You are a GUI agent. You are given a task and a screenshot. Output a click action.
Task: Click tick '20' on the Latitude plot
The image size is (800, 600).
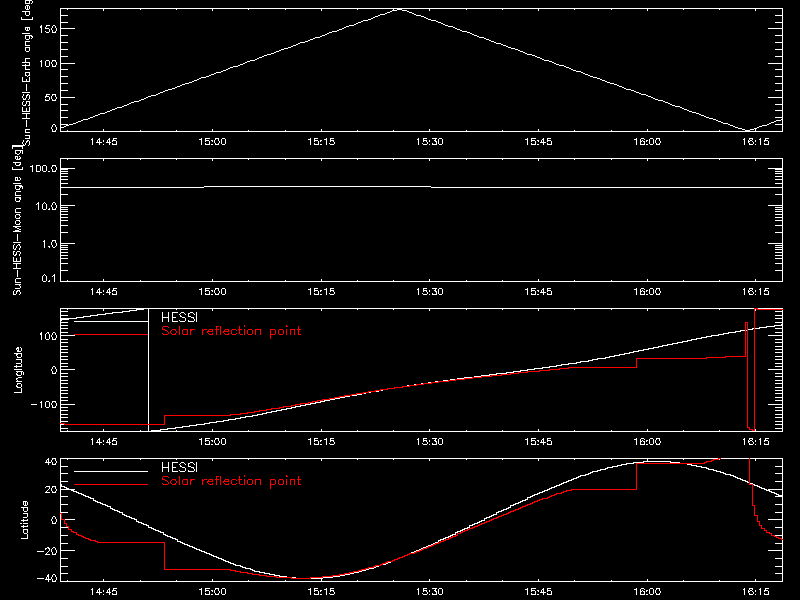click(x=52, y=490)
